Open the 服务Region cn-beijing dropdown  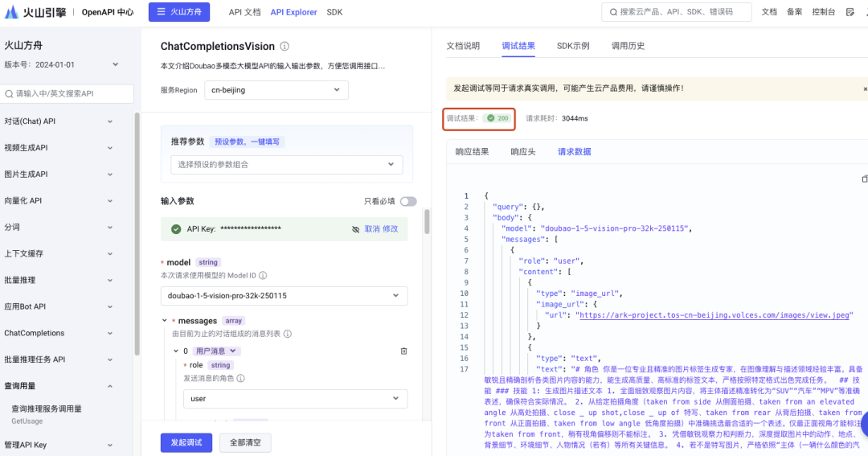[276, 90]
